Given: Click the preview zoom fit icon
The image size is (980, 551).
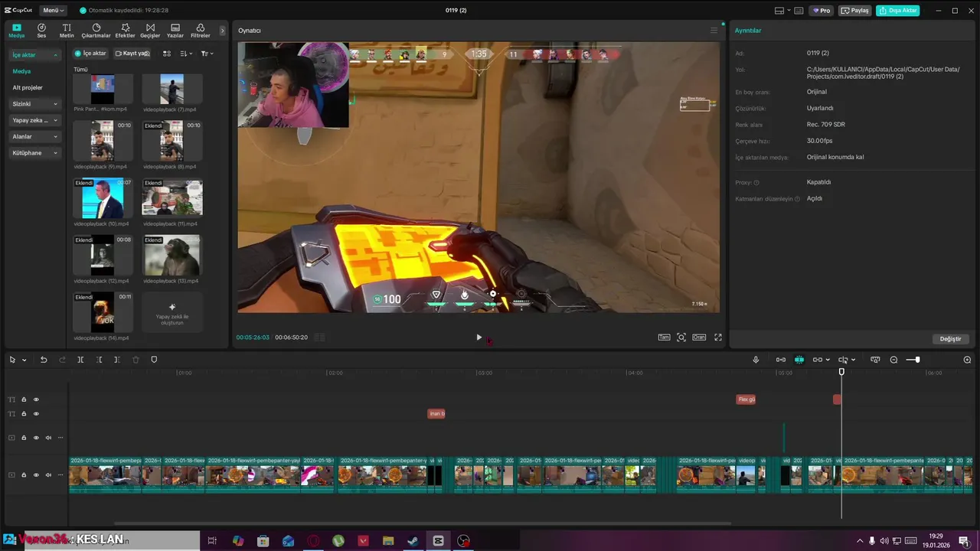Looking at the screenshot, I should [x=681, y=337].
